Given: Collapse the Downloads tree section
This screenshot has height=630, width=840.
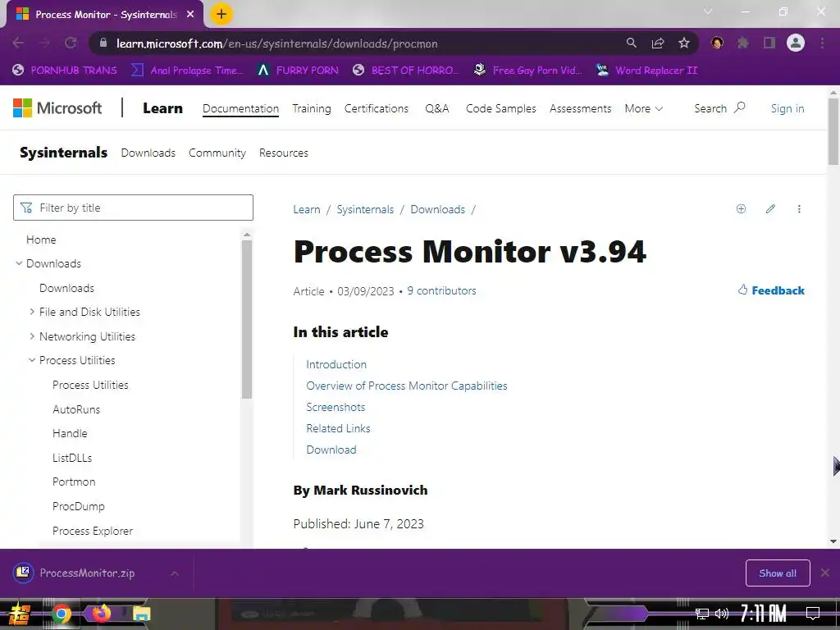Looking at the screenshot, I should click(x=19, y=263).
